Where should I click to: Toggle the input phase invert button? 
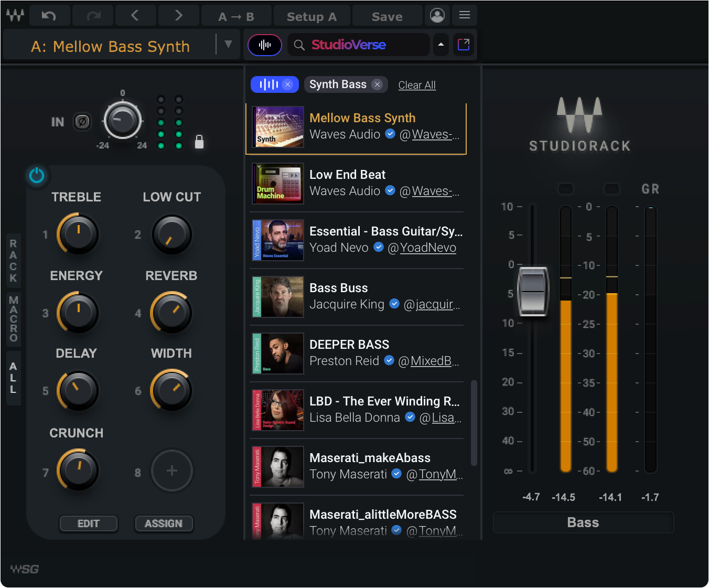coord(82,122)
